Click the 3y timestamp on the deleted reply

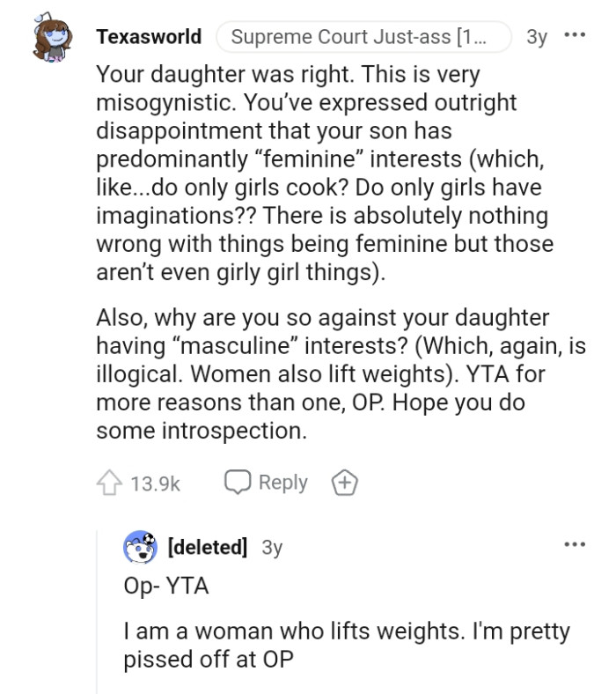273,547
